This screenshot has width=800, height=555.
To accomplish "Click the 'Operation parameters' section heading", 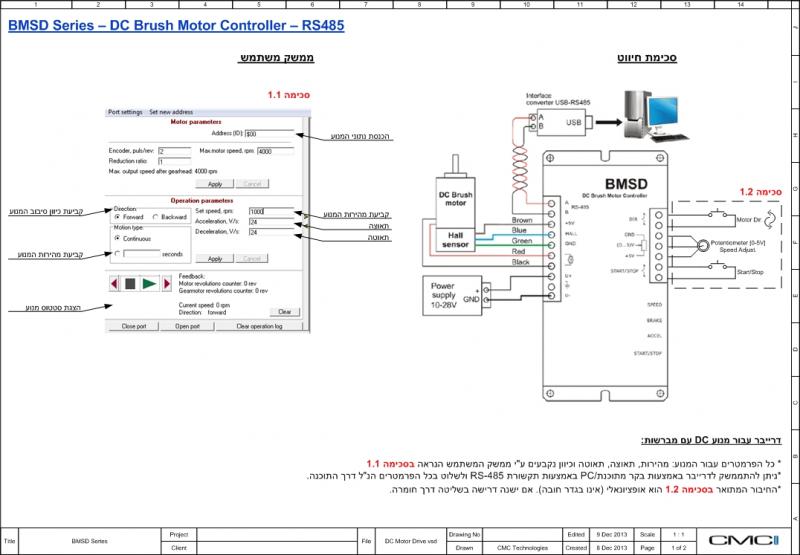I will 202,200.
